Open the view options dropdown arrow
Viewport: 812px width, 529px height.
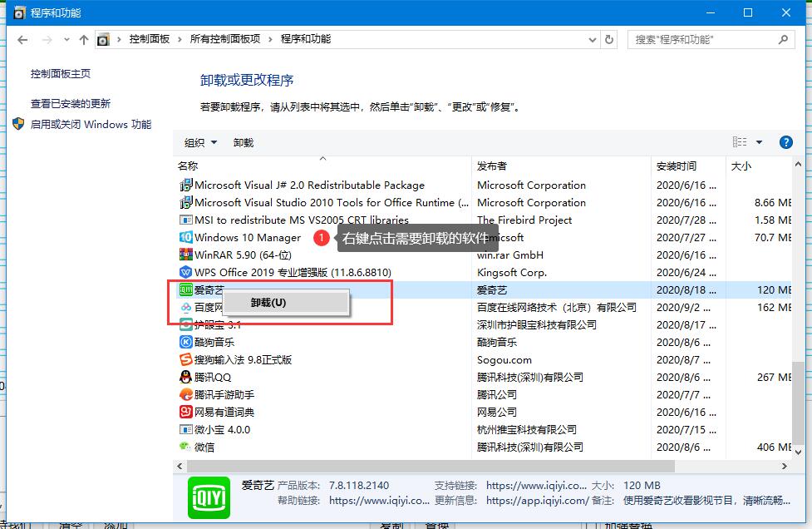pos(759,142)
